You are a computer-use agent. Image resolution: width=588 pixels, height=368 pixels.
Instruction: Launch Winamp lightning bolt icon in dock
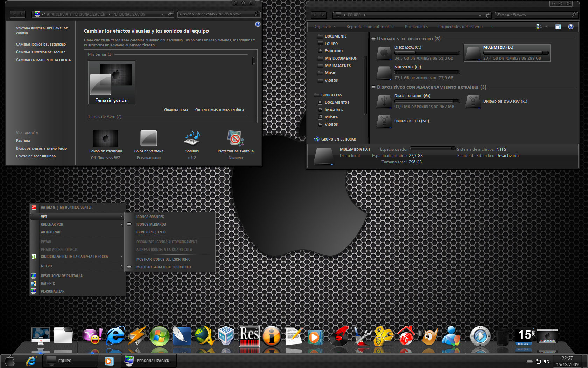tap(137, 336)
